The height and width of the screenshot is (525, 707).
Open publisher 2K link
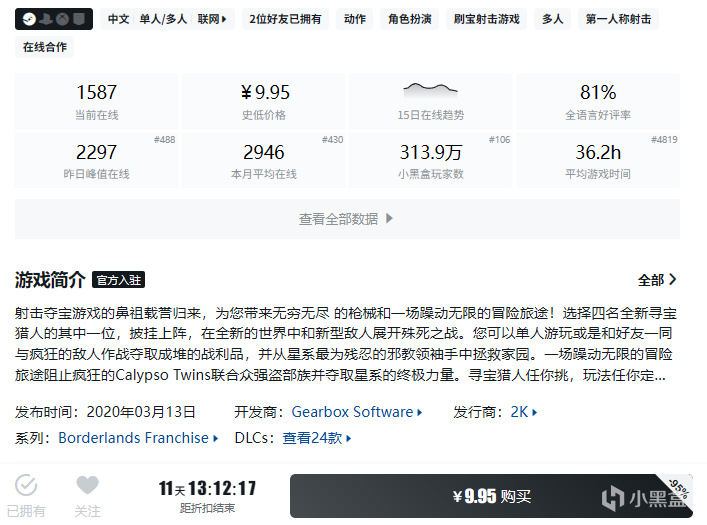pyautogui.click(x=523, y=412)
